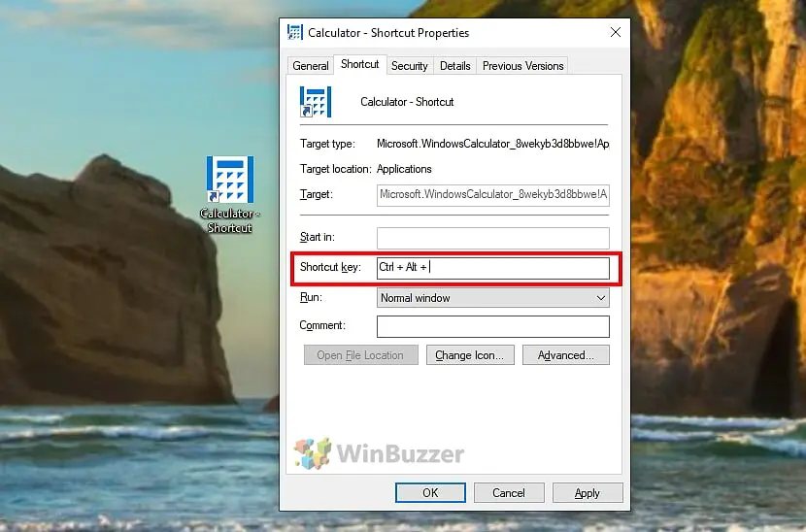Click the 'Run:' label
The image size is (806, 532).
coord(311,297)
